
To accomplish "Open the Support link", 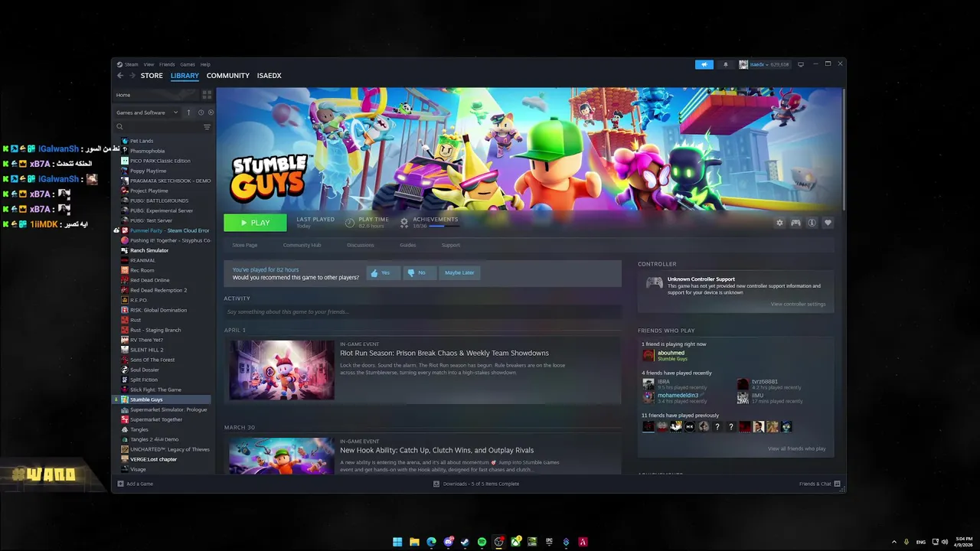I will click(x=451, y=245).
